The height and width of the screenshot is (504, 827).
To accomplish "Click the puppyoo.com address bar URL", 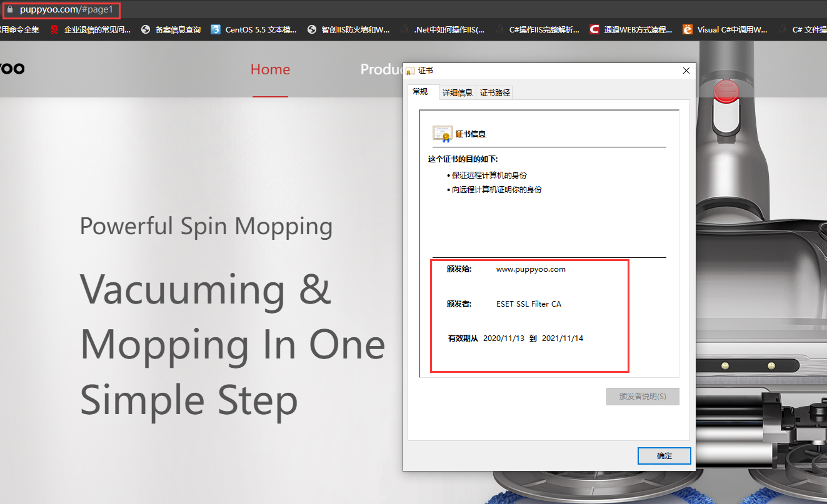I will click(66, 10).
